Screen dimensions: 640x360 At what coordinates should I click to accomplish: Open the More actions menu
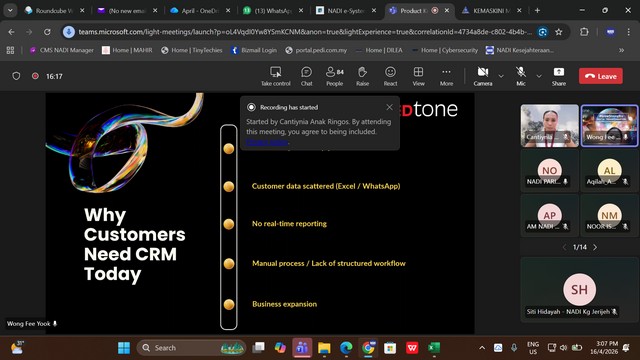446,76
